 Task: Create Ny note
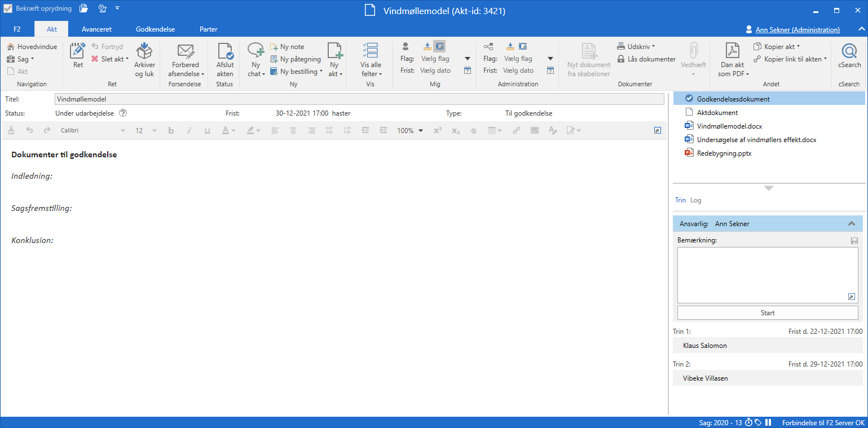point(287,47)
